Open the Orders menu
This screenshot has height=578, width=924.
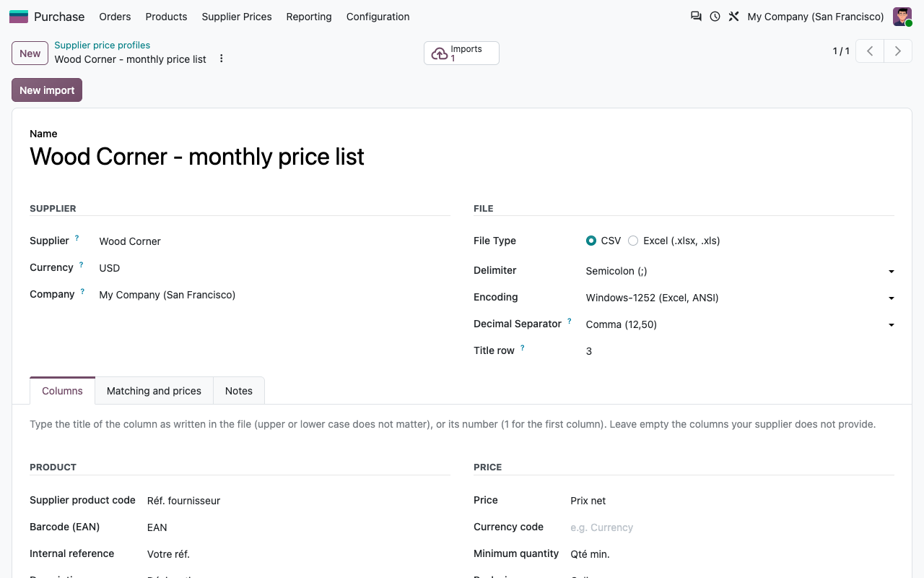pyautogui.click(x=115, y=17)
